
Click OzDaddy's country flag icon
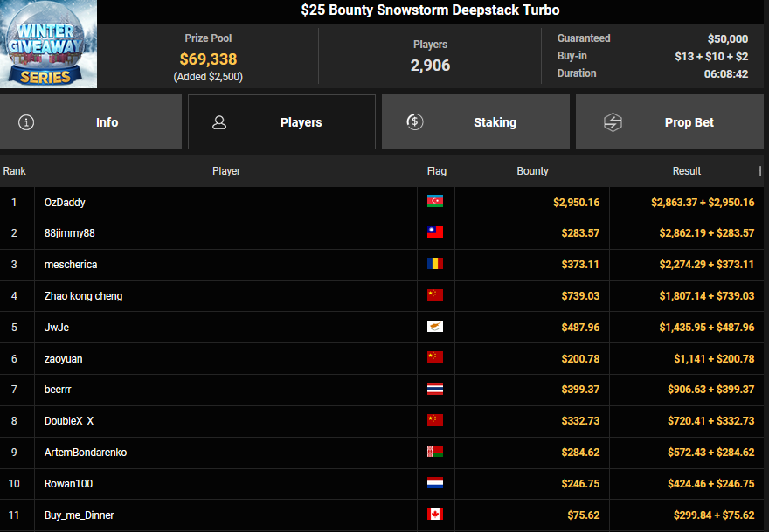(435, 202)
